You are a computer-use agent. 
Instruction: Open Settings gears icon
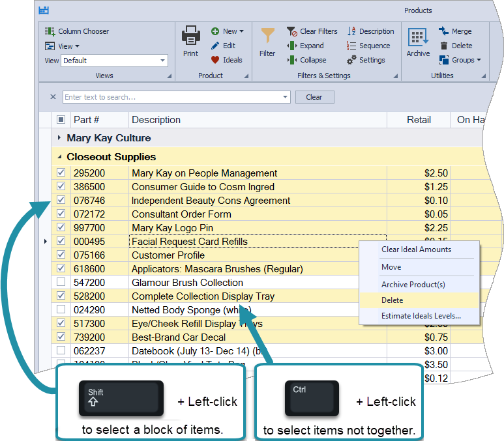(x=351, y=60)
